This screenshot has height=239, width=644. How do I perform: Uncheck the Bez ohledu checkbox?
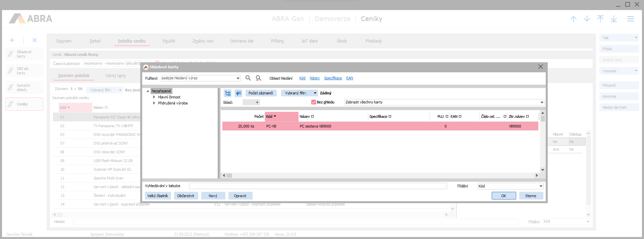314,102
